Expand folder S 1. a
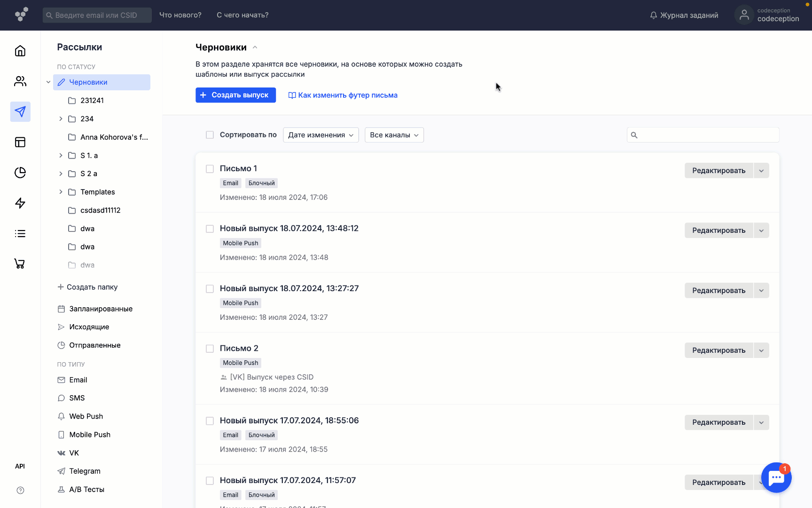Screen dimensions: 812x508 pyautogui.click(x=61, y=156)
